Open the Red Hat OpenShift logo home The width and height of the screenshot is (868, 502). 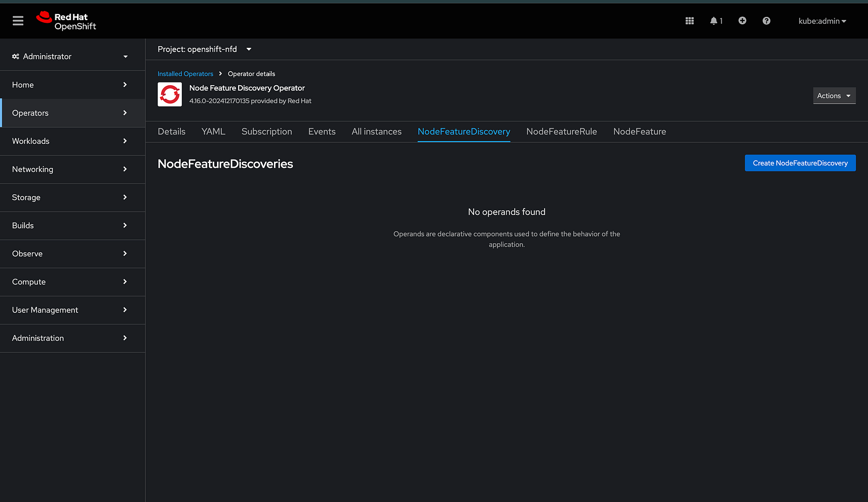66,21
